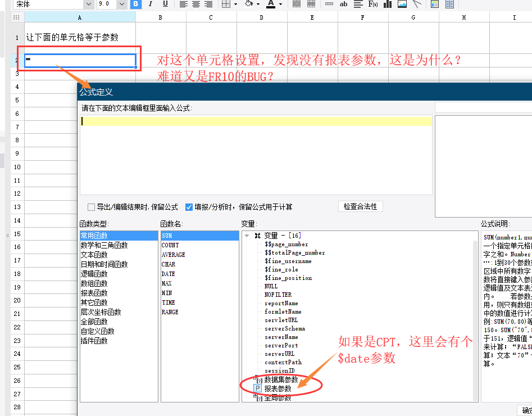Screen dimensions: 532x416
Task: Insert rich text using the lines icon
Action: 358,4
